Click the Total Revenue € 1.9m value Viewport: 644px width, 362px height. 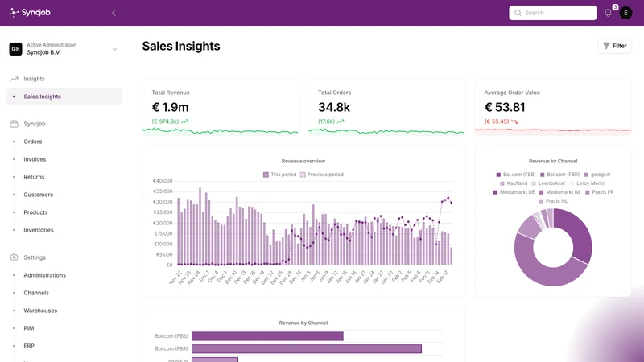(170, 107)
